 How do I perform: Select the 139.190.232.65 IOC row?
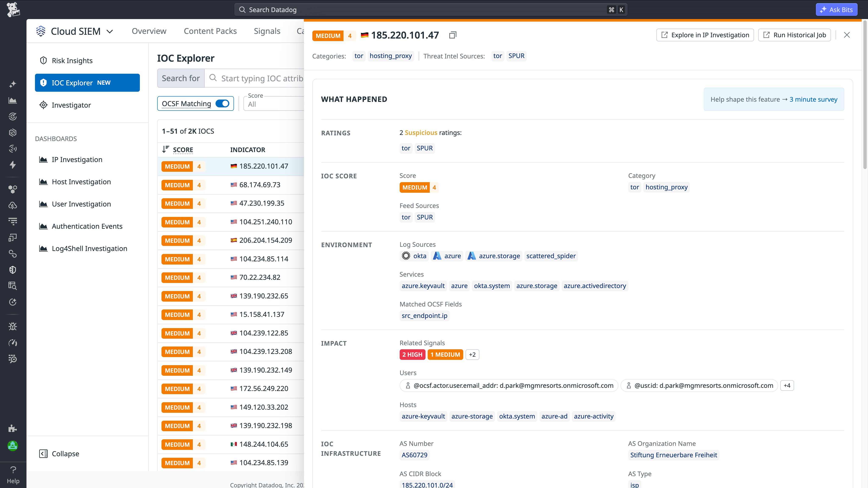tap(231, 296)
